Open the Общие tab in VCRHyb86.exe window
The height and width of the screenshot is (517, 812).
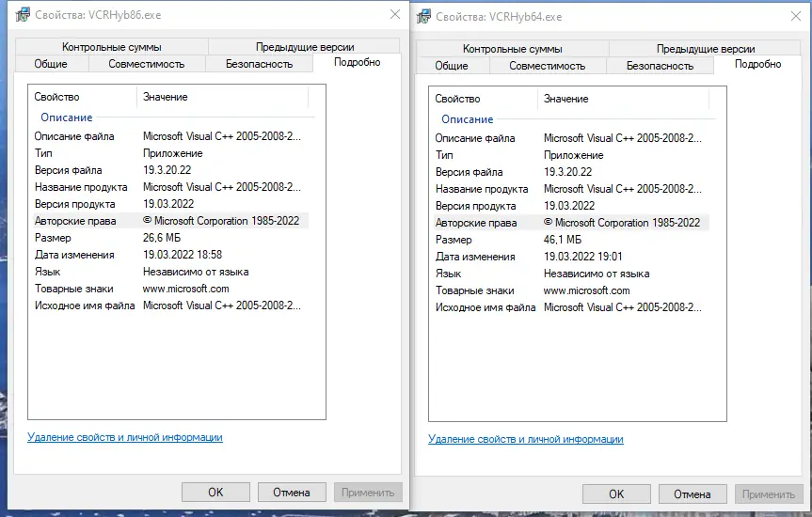[x=51, y=64]
